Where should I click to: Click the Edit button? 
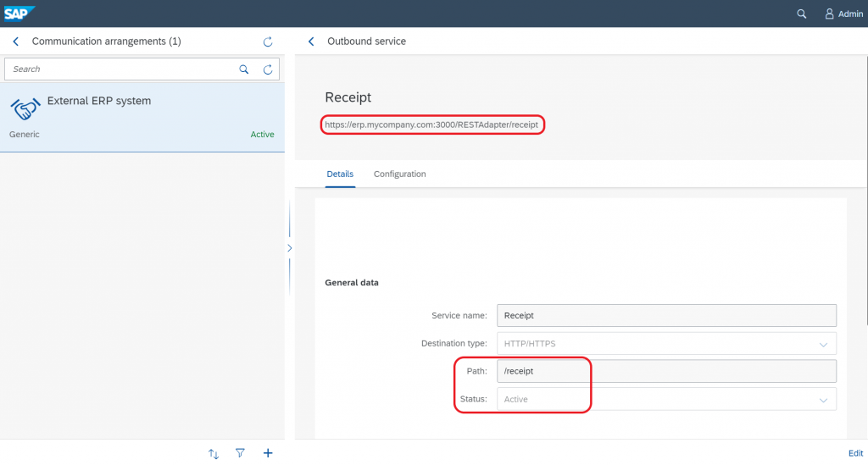[x=855, y=453]
